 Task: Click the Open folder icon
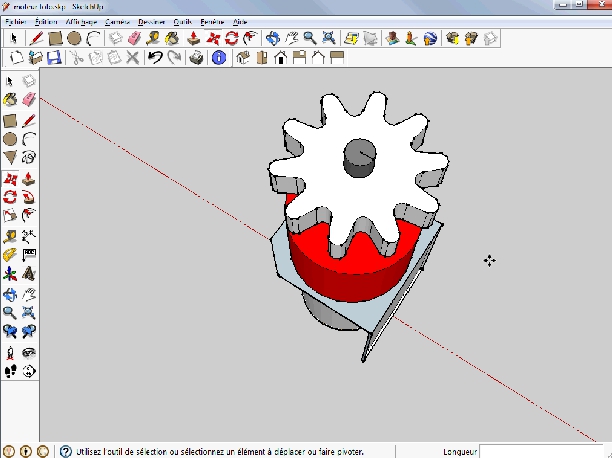click(36, 58)
